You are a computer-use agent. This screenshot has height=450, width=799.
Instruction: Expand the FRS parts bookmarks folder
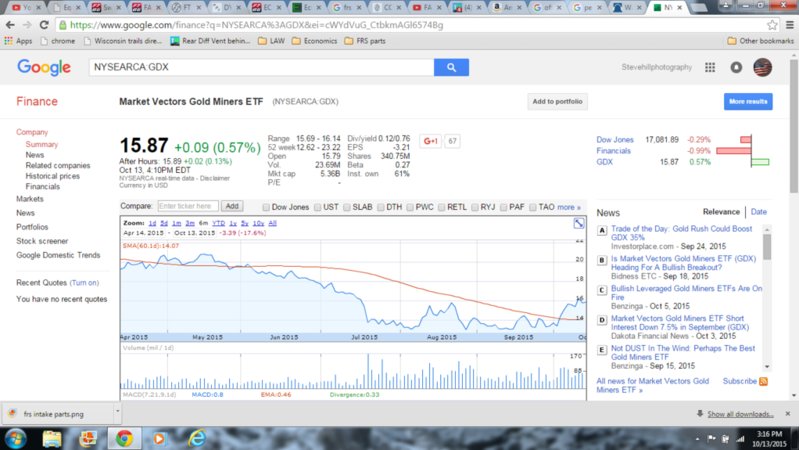tap(365, 41)
